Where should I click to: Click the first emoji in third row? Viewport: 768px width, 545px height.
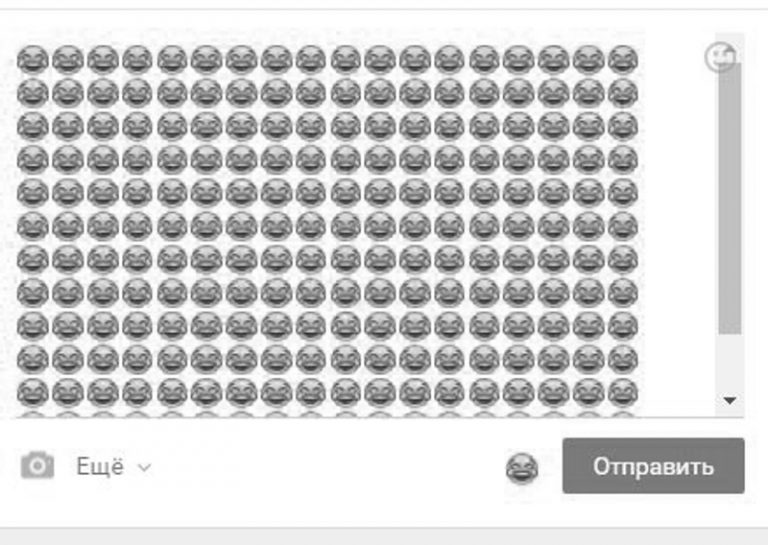pyautogui.click(x=33, y=126)
